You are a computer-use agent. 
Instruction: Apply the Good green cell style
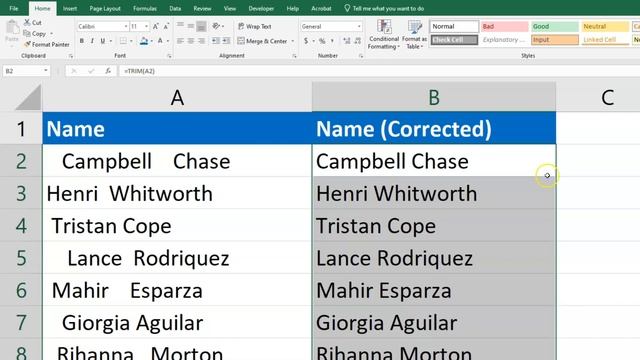point(555,27)
